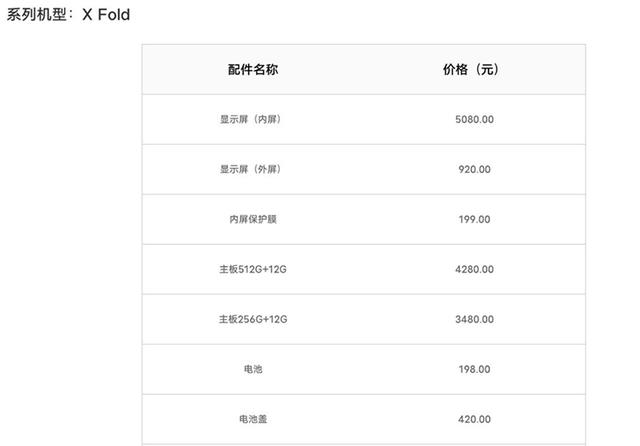The image size is (640, 446).
Task: Click the 420.00 price value
Action: point(473,419)
